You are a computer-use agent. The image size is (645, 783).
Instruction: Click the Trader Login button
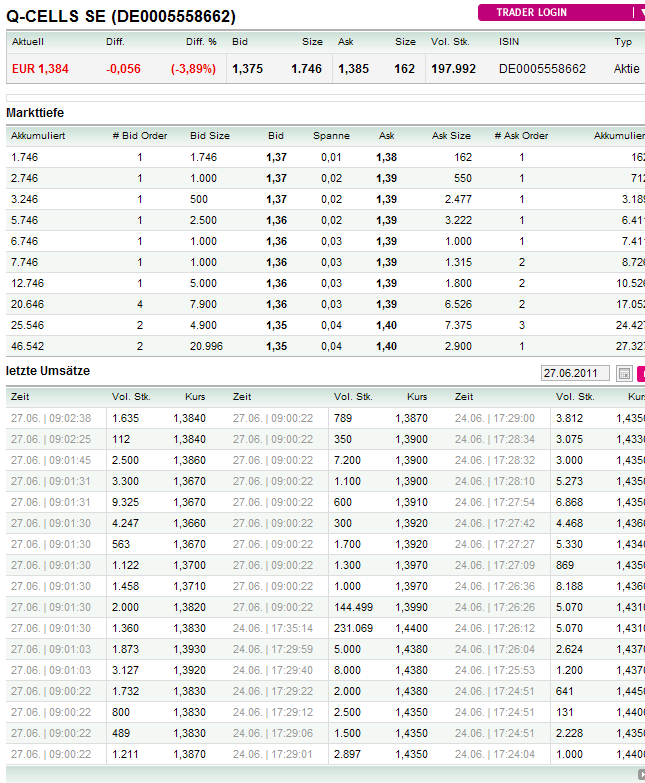point(531,12)
